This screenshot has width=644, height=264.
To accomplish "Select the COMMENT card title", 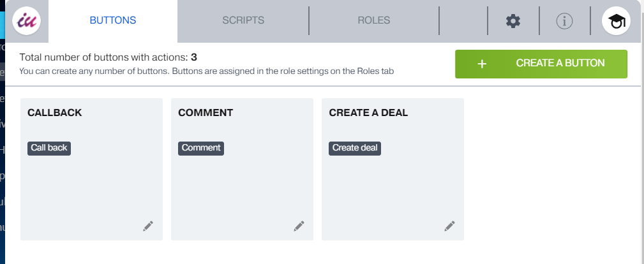I will (206, 113).
